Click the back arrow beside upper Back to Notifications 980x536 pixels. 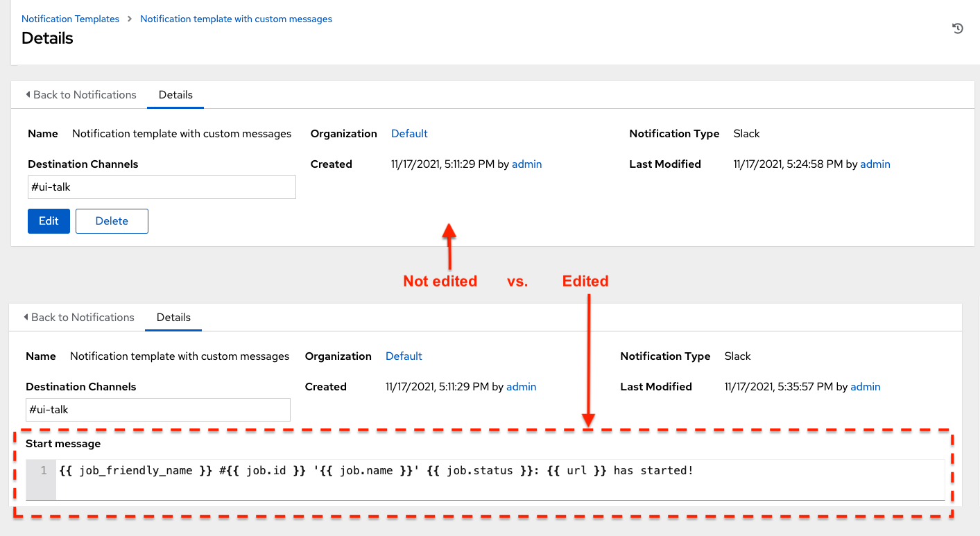(x=28, y=94)
